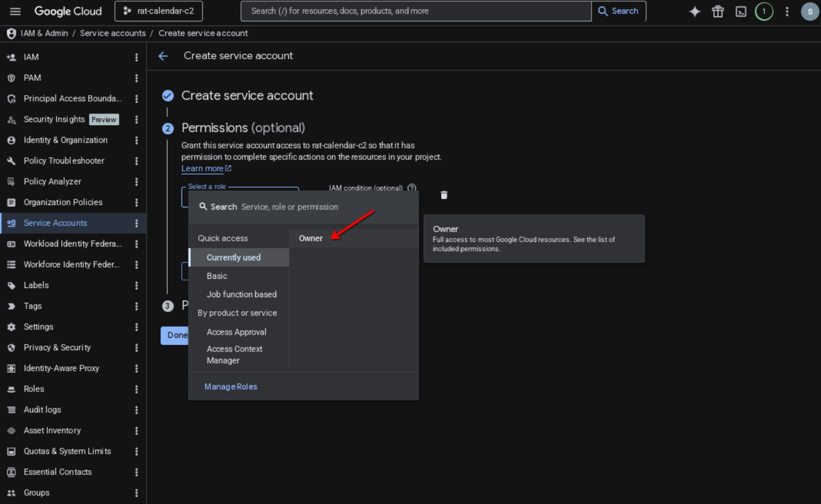The height and width of the screenshot is (504, 821).
Task: Click the Done button
Action: click(175, 335)
